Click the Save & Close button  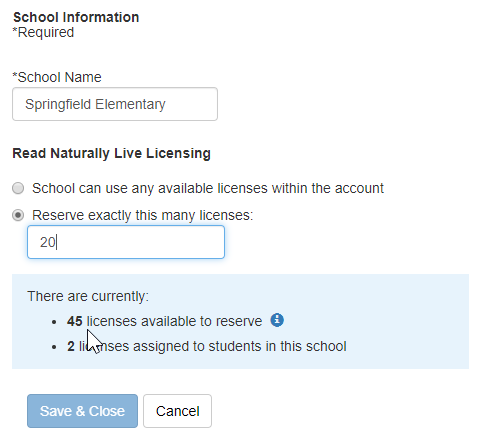point(82,411)
